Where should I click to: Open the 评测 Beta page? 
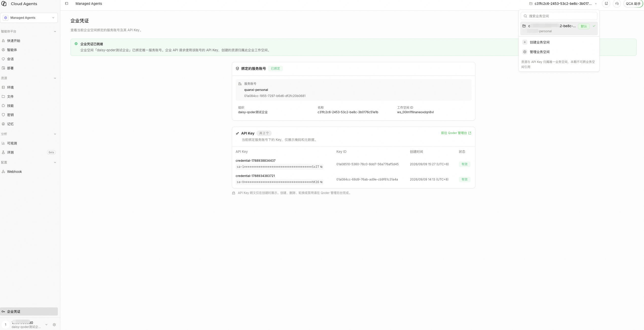click(29, 152)
